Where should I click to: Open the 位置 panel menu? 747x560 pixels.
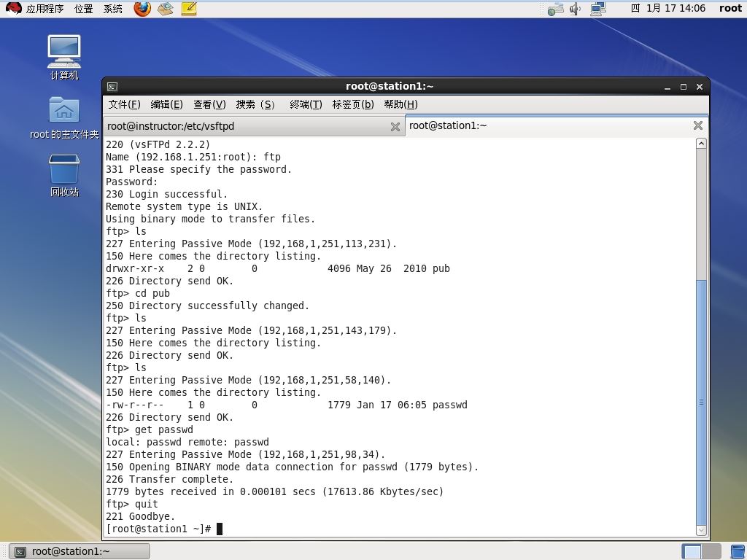point(84,9)
